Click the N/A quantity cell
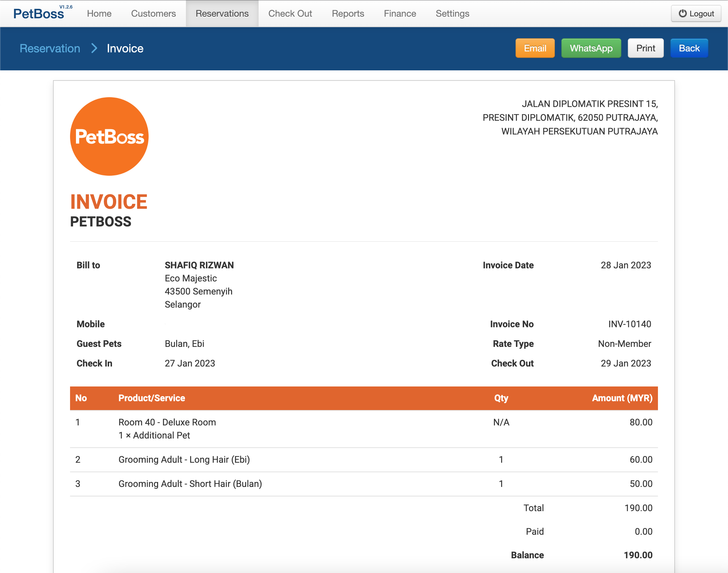The image size is (728, 573). tap(501, 422)
